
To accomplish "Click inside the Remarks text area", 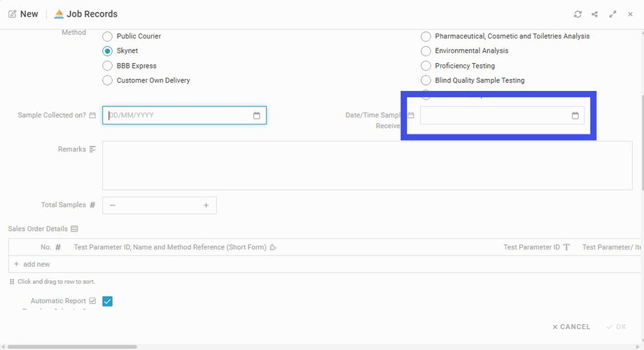I will tap(367, 166).
